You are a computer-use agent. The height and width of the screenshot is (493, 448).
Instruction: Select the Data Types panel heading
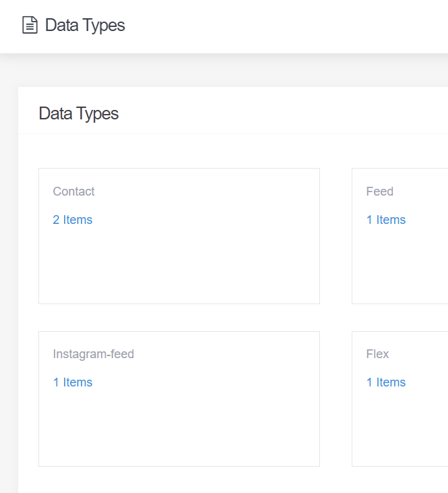pos(79,113)
